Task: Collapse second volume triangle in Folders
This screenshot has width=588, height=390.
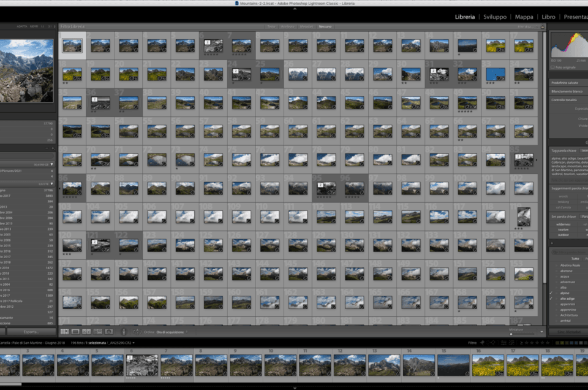Action: pos(51,184)
